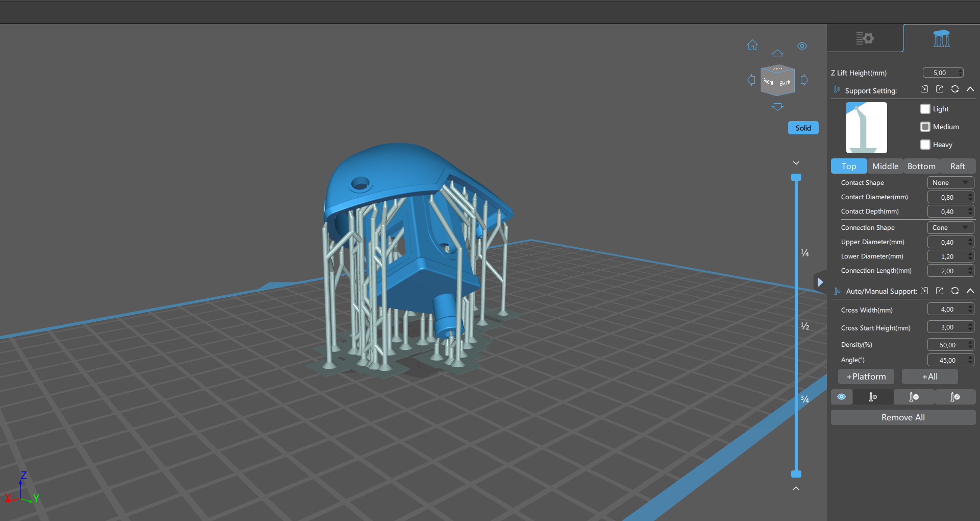Open the supports panel pillar icon

coord(942,38)
